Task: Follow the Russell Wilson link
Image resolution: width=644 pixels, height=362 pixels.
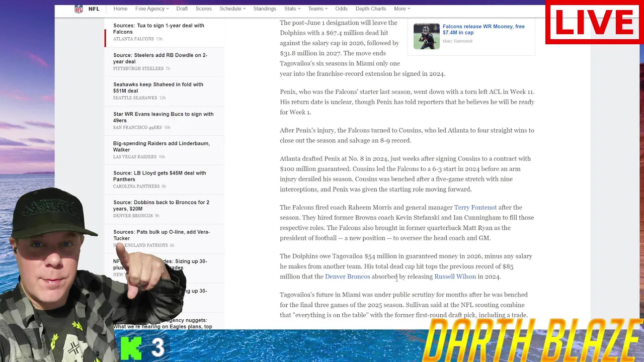Action: pos(455,277)
